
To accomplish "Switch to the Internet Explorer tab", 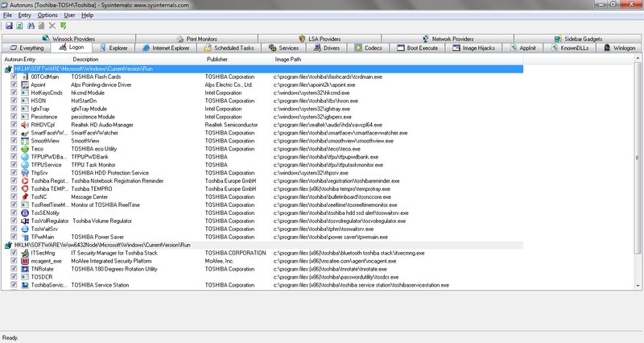I will pyautogui.click(x=166, y=48).
